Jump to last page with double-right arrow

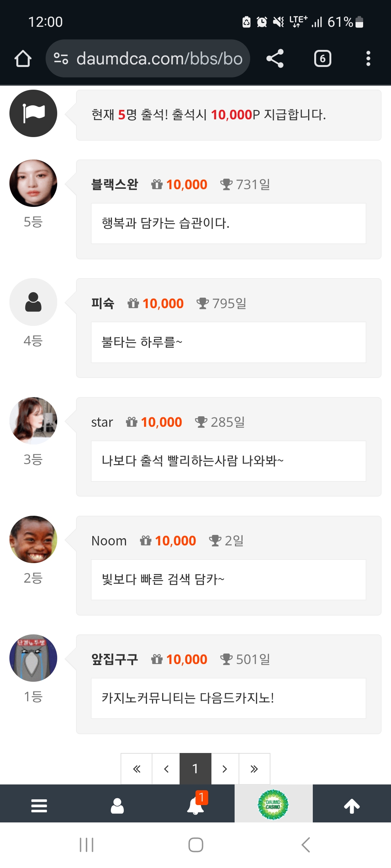[254, 769]
